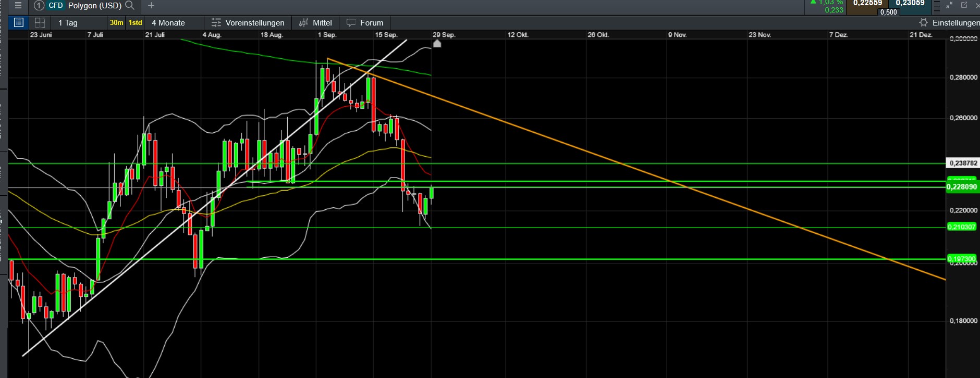Click the 0,180000 price axis label
This screenshot has width=980, height=378.
click(x=963, y=321)
